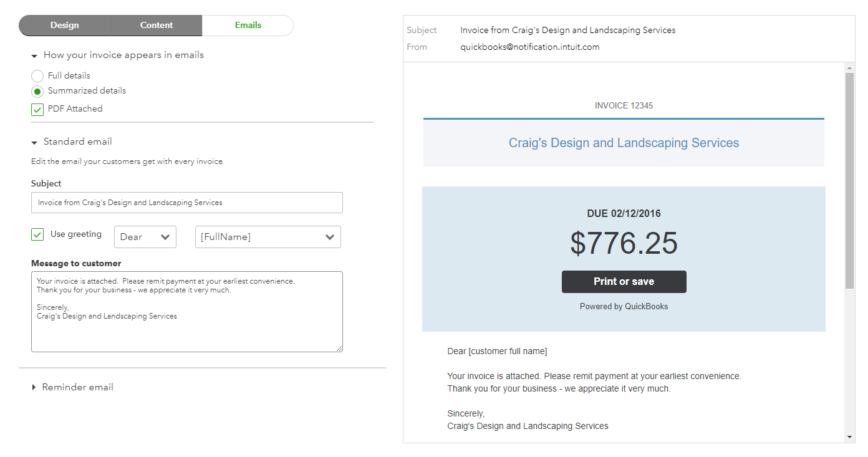
Task: Select the Full details radio option
Action: point(37,76)
